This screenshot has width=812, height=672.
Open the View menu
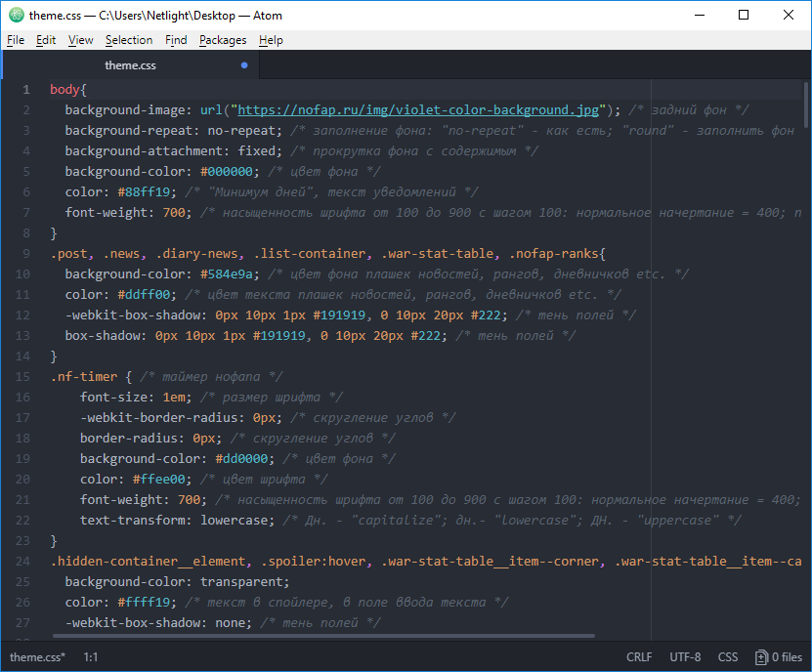click(81, 40)
